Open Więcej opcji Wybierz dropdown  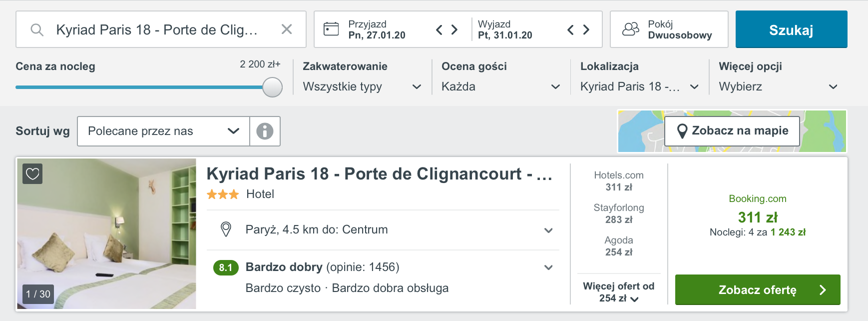pos(778,86)
